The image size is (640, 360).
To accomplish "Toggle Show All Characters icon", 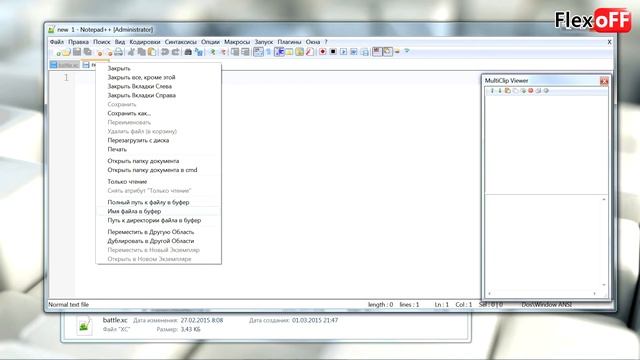I will tap(269, 52).
